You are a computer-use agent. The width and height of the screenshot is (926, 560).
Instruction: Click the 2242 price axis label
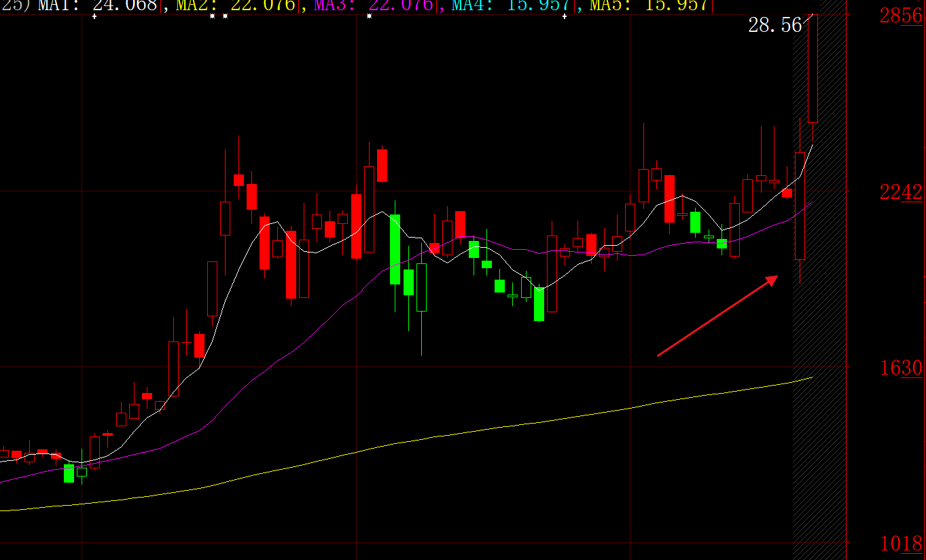click(901, 192)
